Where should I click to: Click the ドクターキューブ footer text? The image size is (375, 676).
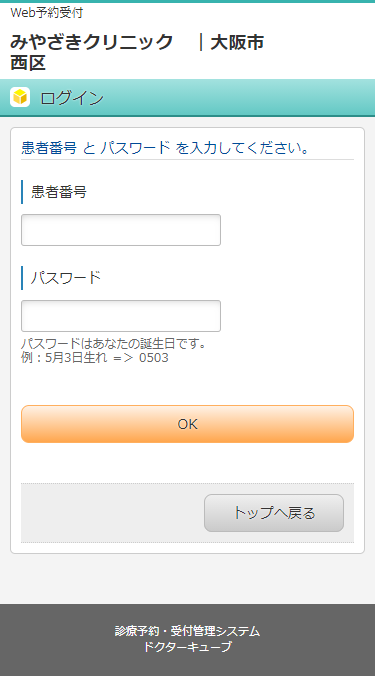point(188,647)
